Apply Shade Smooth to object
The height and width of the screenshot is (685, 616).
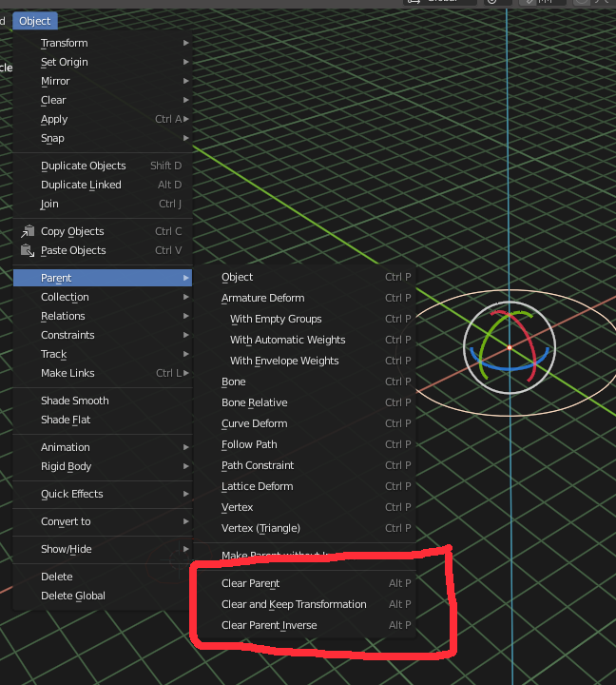coord(103,401)
